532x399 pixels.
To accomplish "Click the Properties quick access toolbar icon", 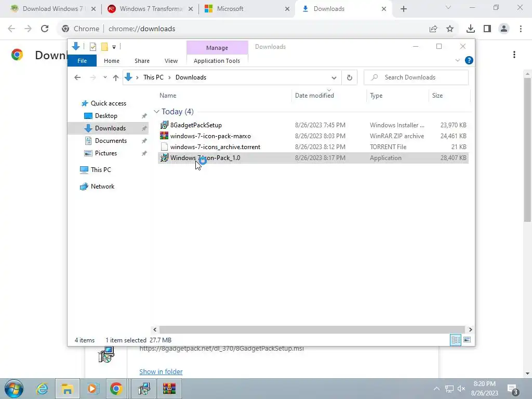I will tap(92, 47).
